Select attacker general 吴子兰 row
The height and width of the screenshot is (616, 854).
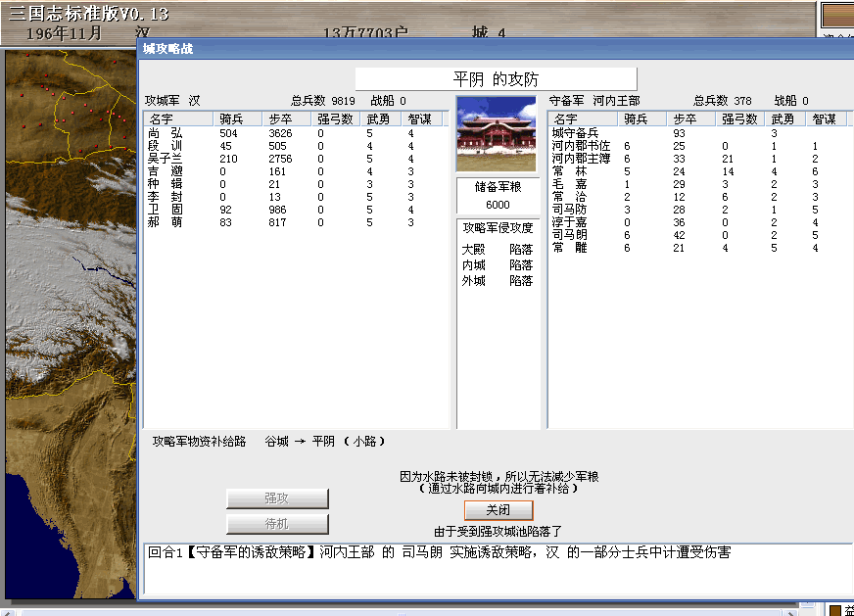pyautogui.click(x=166, y=159)
